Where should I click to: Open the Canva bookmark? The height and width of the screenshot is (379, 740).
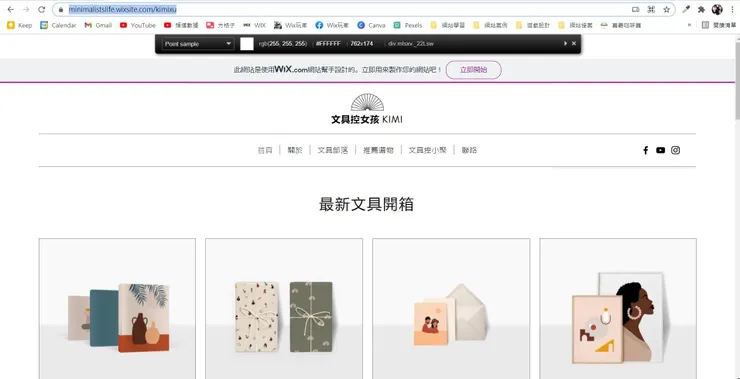(371, 25)
